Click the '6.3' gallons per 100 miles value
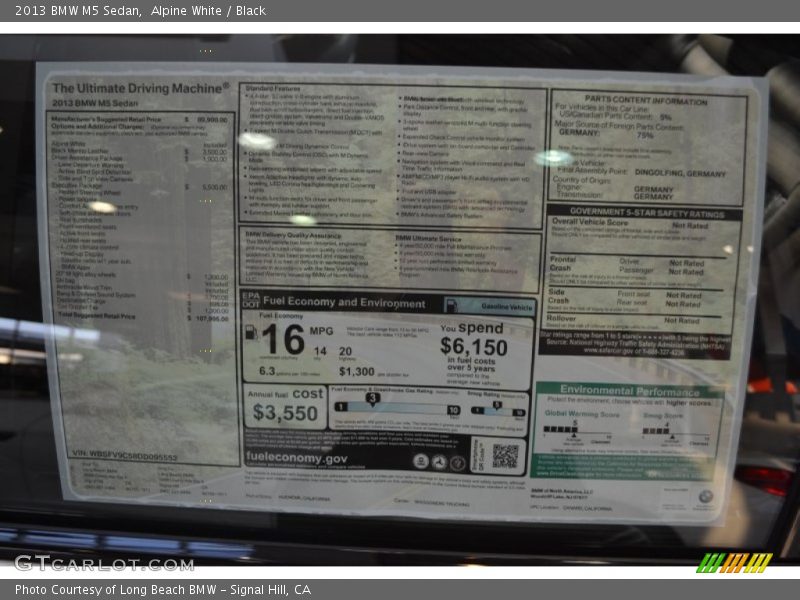This screenshot has width=800, height=600. (267, 371)
